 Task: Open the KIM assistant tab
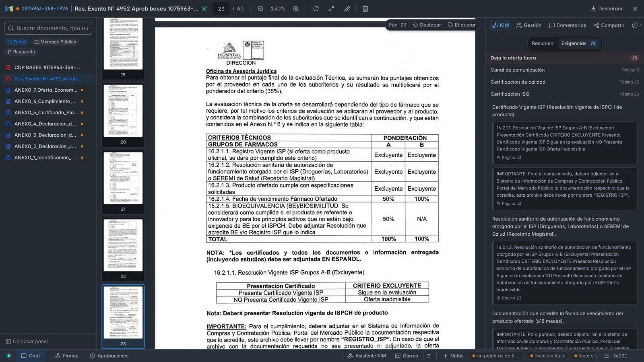coord(500,25)
